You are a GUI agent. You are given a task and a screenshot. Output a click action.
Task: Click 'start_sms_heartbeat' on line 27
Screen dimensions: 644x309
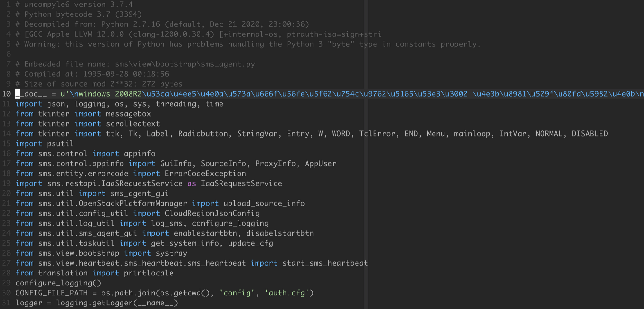click(325, 263)
